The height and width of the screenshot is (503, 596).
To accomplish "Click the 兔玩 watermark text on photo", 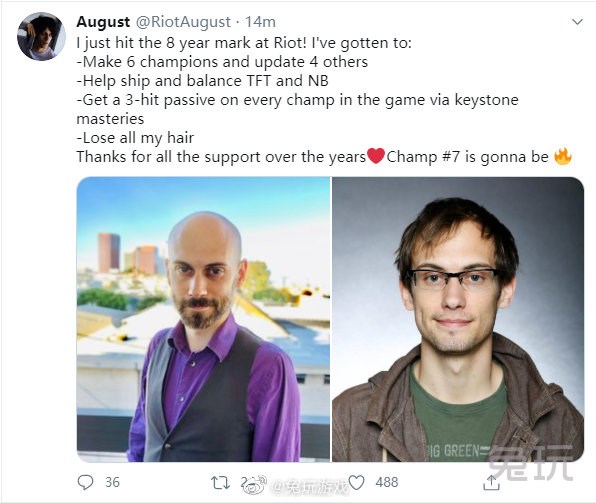I will (x=530, y=462).
